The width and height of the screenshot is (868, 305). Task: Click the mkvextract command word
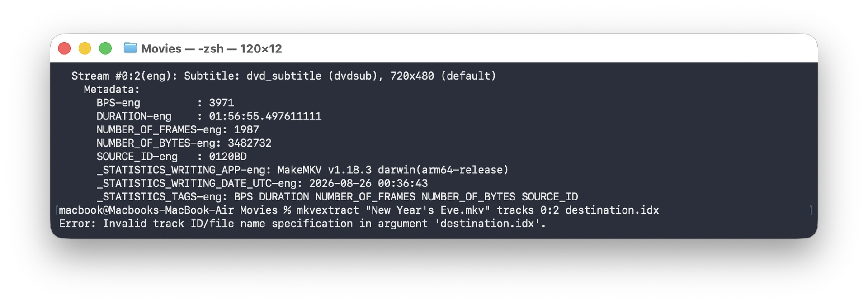[x=328, y=210]
